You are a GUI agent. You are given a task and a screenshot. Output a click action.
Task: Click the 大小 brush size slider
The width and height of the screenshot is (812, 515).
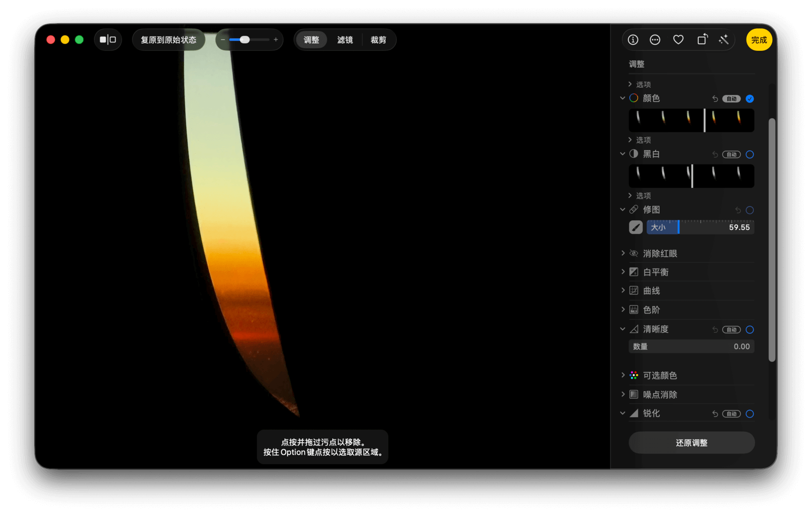[x=700, y=227]
